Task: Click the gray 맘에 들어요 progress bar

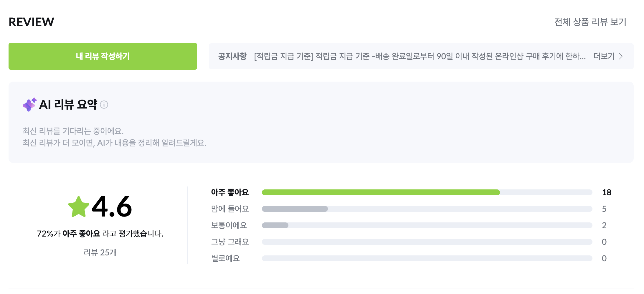Action: coord(295,209)
